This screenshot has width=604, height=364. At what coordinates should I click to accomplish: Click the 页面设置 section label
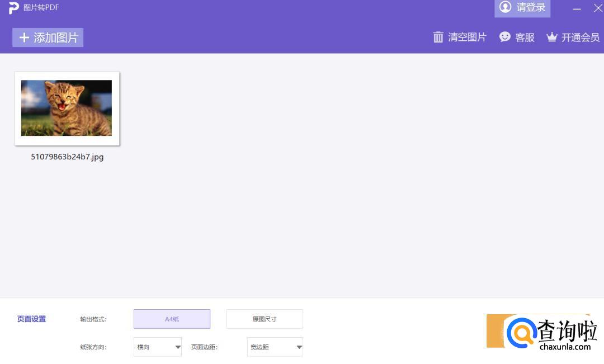pos(31,319)
